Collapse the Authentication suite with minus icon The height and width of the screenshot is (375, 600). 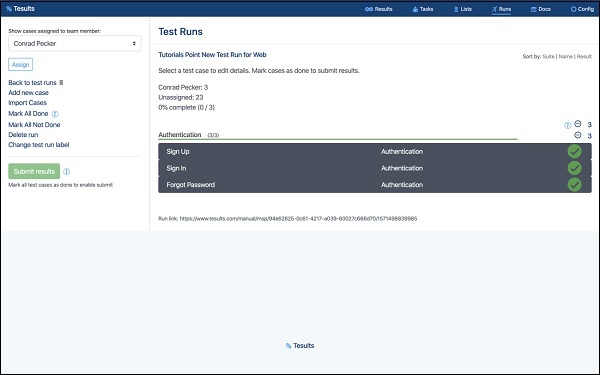[x=578, y=135]
